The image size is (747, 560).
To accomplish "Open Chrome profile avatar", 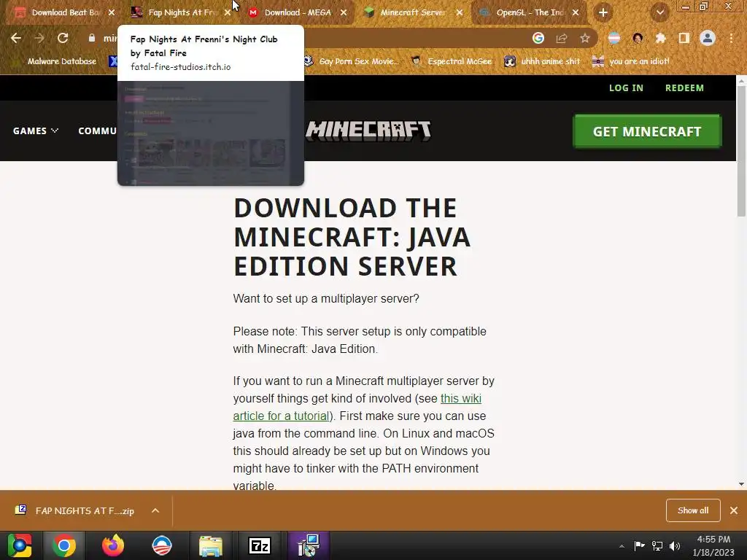I will [708, 38].
